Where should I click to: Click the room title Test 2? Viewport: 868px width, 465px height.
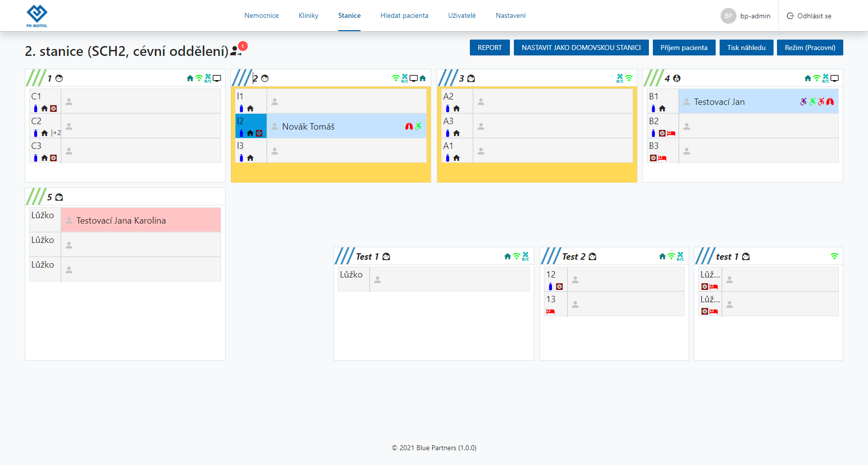[x=574, y=256]
